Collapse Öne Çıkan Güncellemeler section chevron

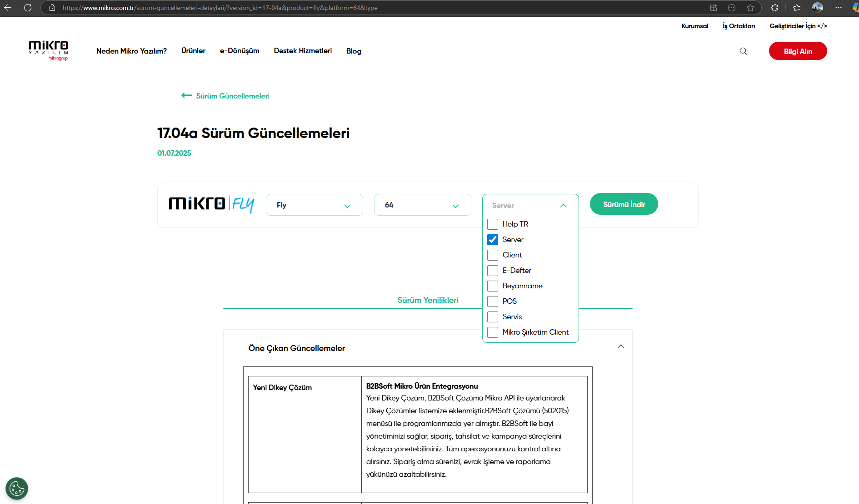pyautogui.click(x=621, y=346)
